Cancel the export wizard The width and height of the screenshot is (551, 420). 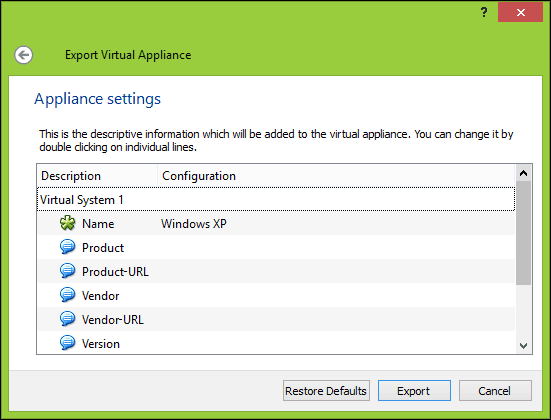click(495, 390)
